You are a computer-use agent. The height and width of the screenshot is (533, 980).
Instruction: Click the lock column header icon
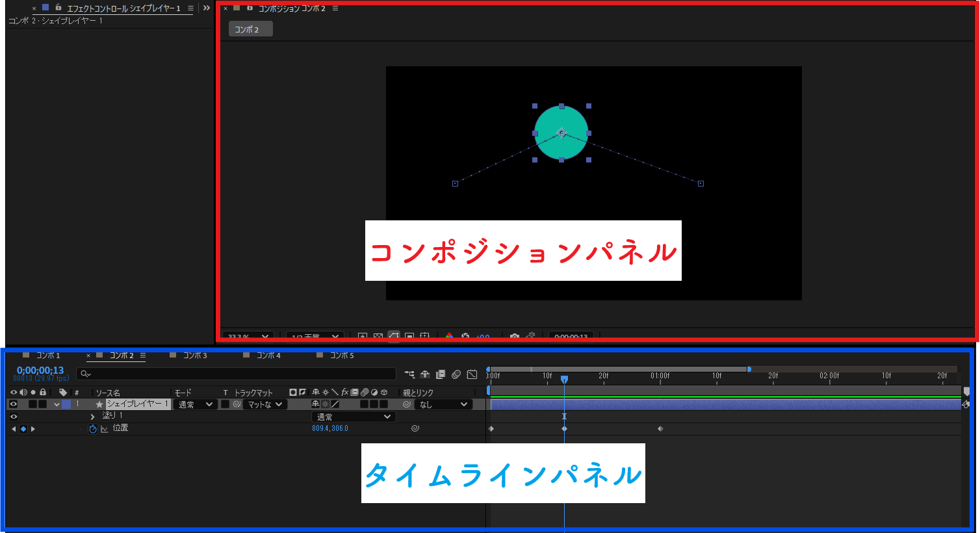click(43, 393)
